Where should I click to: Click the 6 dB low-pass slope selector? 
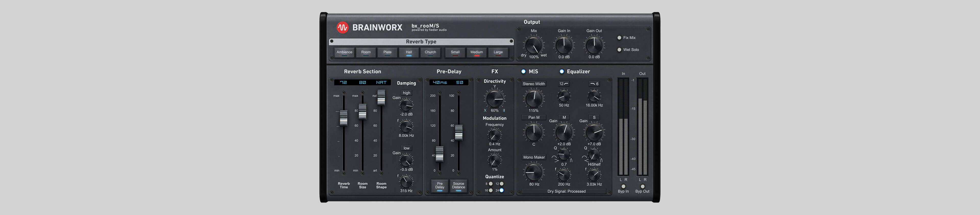[594, 84]
